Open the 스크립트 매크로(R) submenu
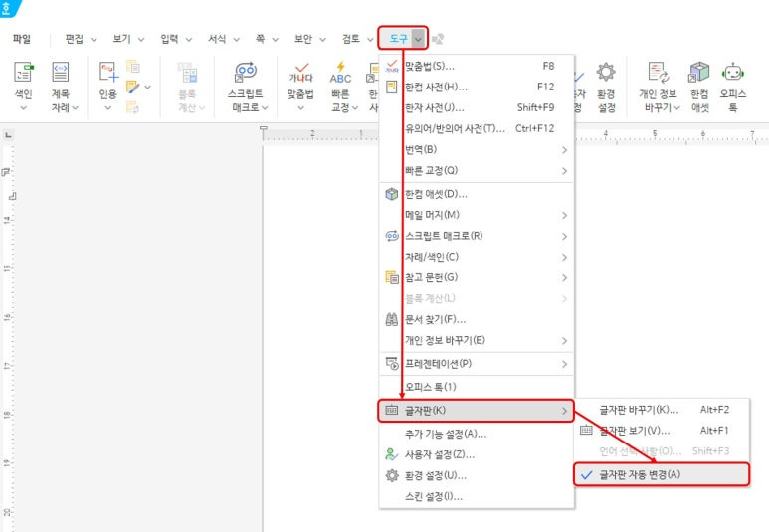 [477, 236]
